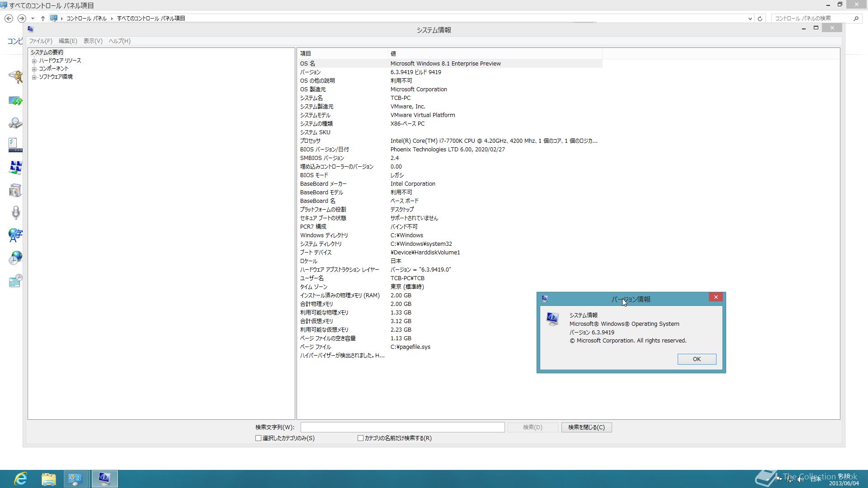Open the calendar with clock icon
The image size is (868, 488).
(15, 281)
